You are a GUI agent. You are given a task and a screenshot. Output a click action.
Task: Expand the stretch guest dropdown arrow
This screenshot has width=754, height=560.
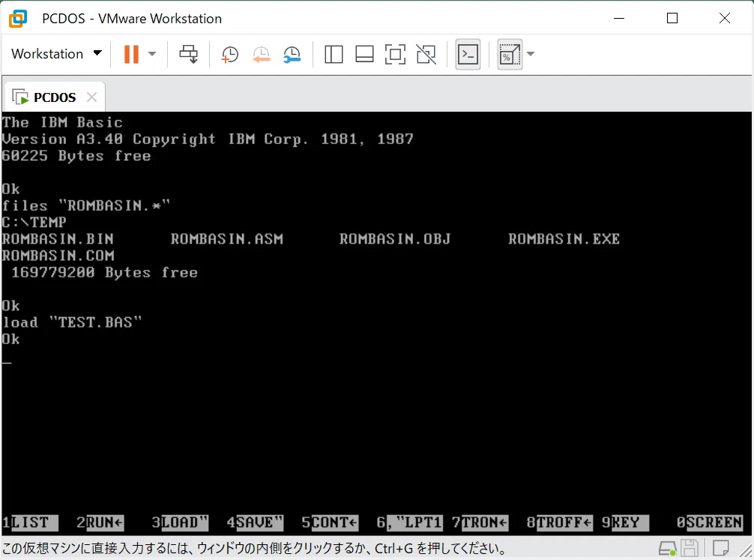coord(531,54)
